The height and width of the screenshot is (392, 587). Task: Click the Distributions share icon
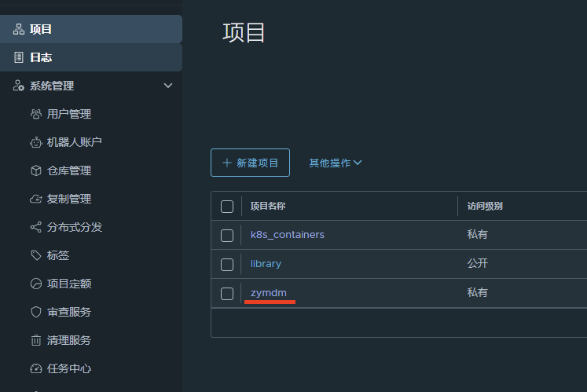click(35, 227)
